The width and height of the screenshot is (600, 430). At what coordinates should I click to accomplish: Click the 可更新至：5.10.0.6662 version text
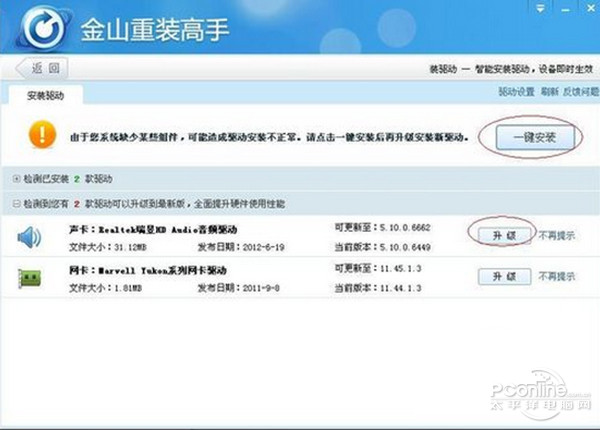coord(383,228)
